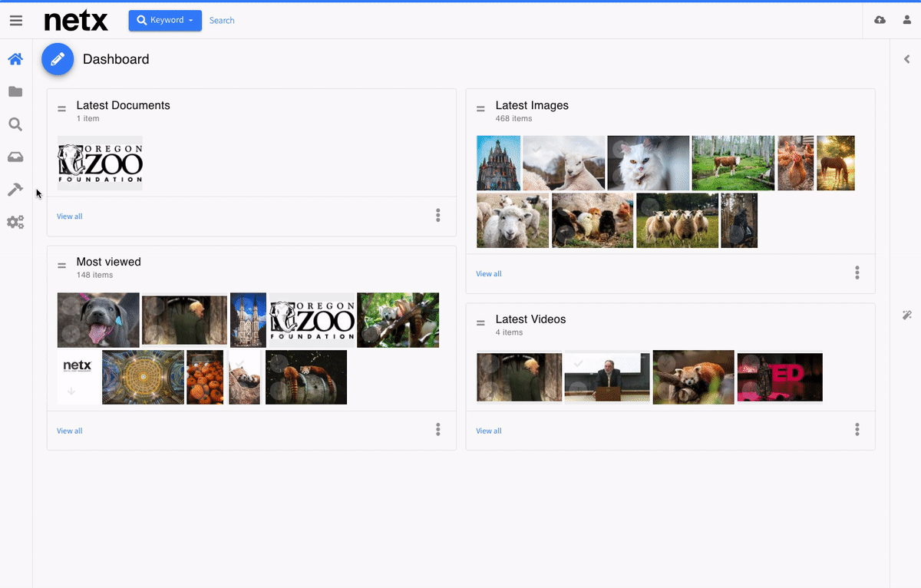Viewport: 921px width, 588px height.
Task: Open the cloud upload icon
Action: coord(880,20)
